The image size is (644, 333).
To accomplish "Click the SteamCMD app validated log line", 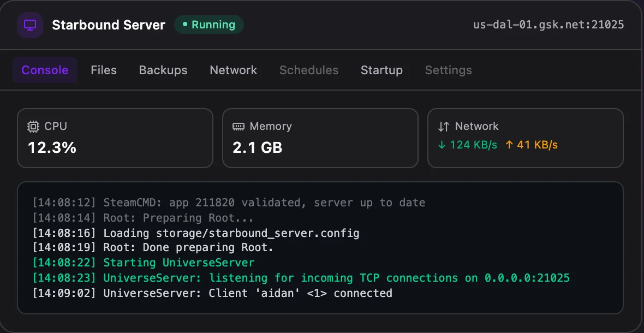I will click(x=229, y=203).
